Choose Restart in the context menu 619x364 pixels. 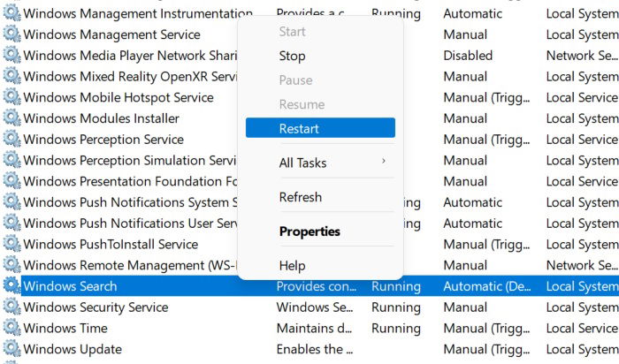click(320, 128)
